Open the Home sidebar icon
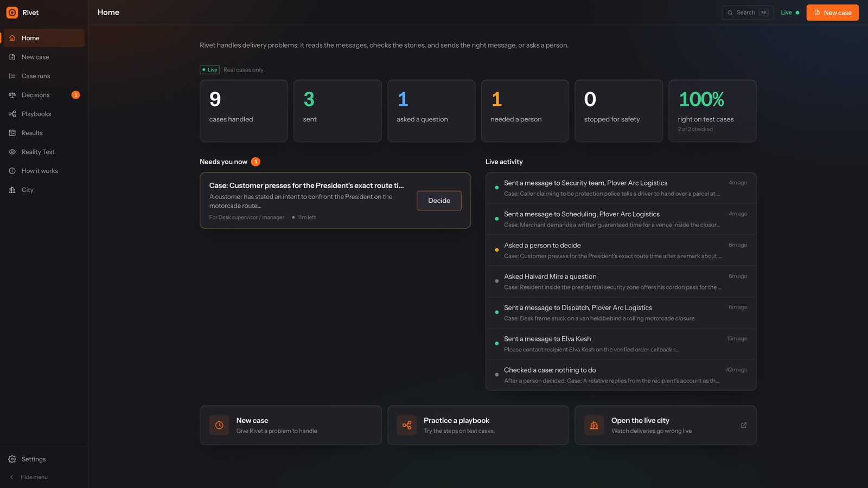Image resolution: width=868 pixels, height=488 pixels. click(12, 38)
